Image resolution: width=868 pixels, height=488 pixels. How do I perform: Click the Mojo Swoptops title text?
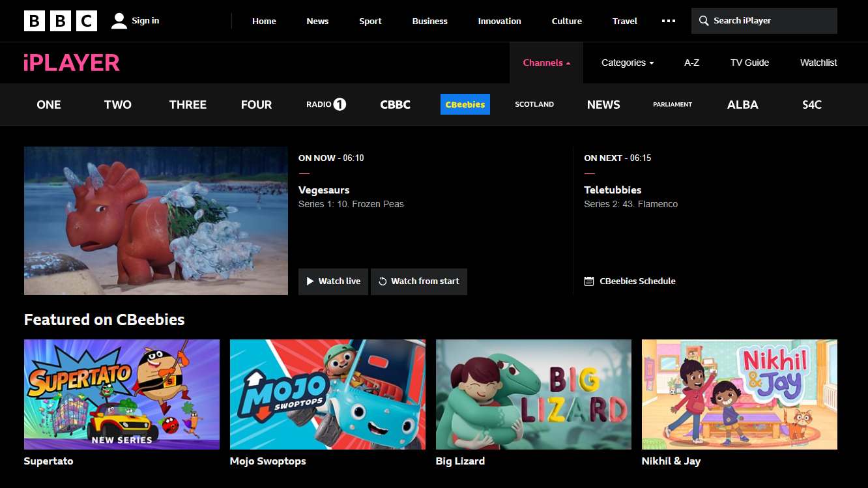pyautogui.click(x=268, y=461)
